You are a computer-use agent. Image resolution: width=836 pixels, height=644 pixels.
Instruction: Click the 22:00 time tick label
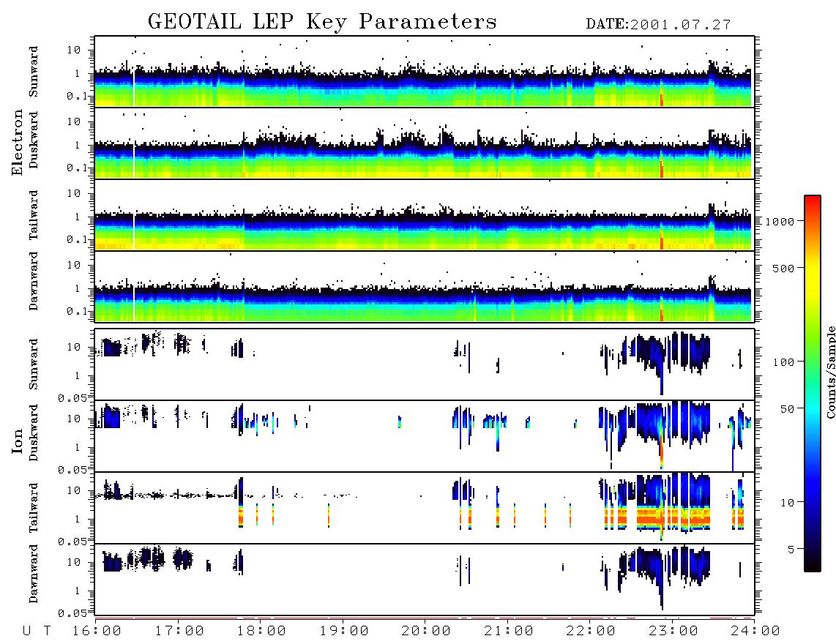591,632
